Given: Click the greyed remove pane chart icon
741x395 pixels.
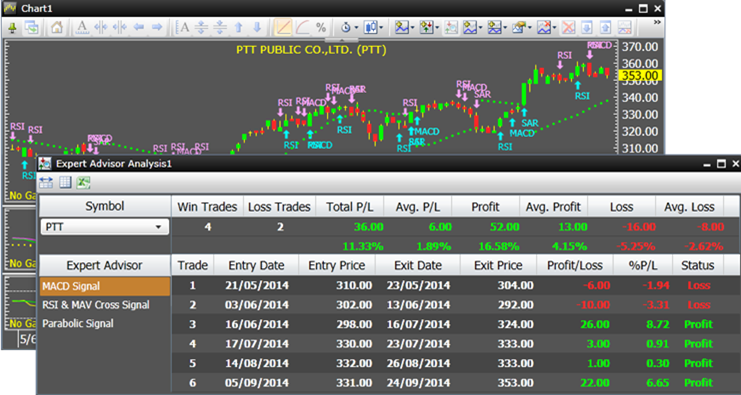Looking at the screenshot, I should (x=625, y=27).
